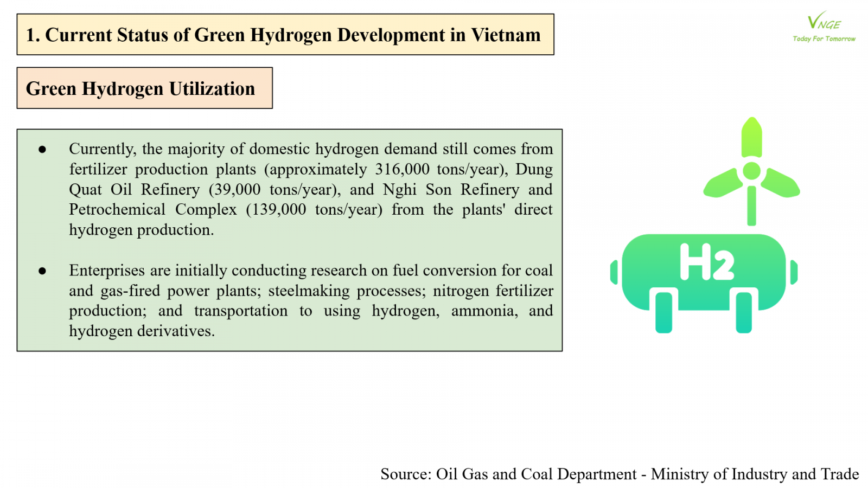This screenshot has height=488, width=868.
Task: Select the first bullet point marker
Action: (42, 149)
